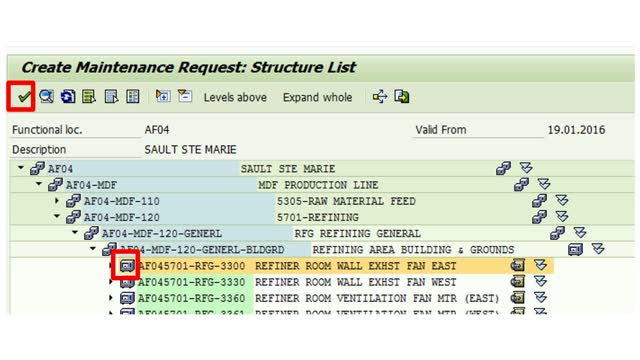Click functional location icon left of AF04
Image resolution: width=640 pixels, height=360 pixels.
(x=38, y=168)
